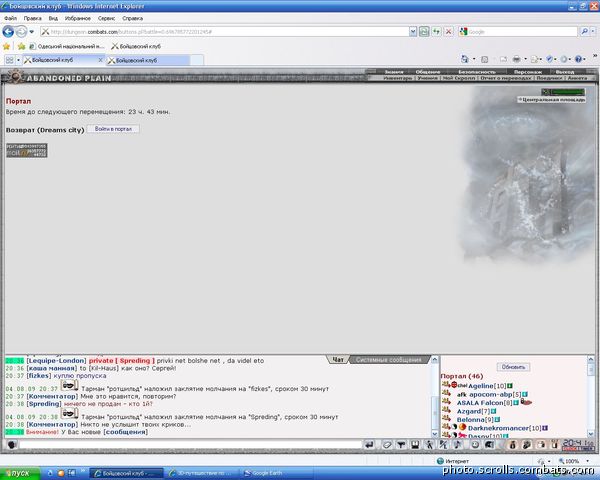
Task: Click the browser Back arrow button
Action: 8,31
